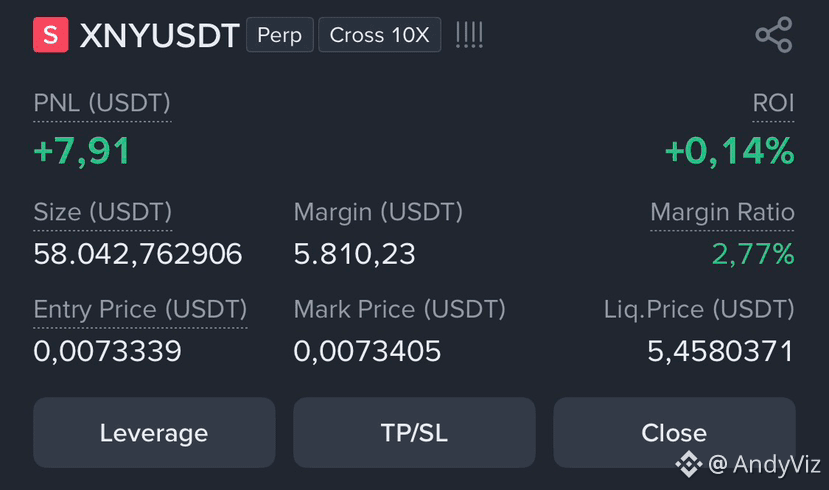Open the XNYUSDT symbol title

(x=159, y=35)
